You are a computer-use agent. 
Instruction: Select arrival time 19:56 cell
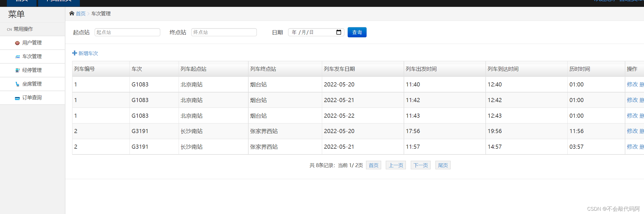(x=526, y=131)
